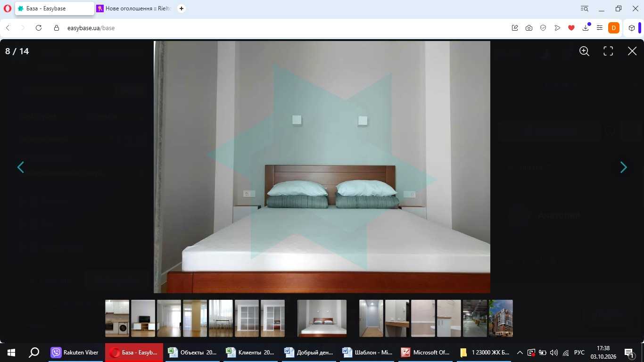Open Rakuten Viber from the taskbar
This screenshot has height=362, width=644.
pyautogui.click(x=75, y=353)
